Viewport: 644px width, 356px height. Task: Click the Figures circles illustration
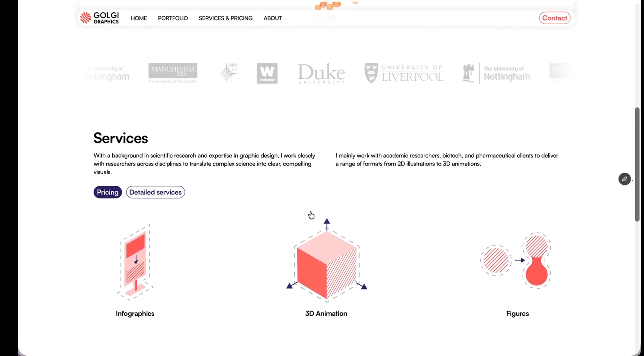[516, 260]
